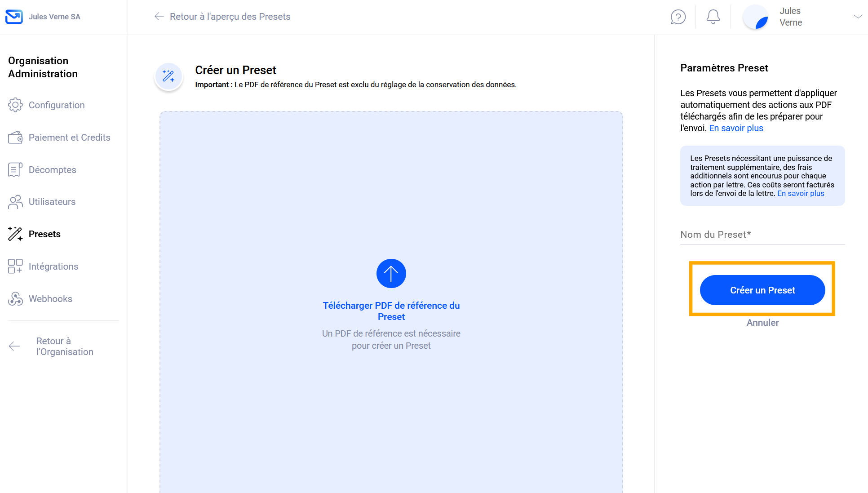The height and width of the screenshot is (493, 868).
Task: Click Annuler to cancel preset creation
Action: pyautogui.click(x=762, y=323)
